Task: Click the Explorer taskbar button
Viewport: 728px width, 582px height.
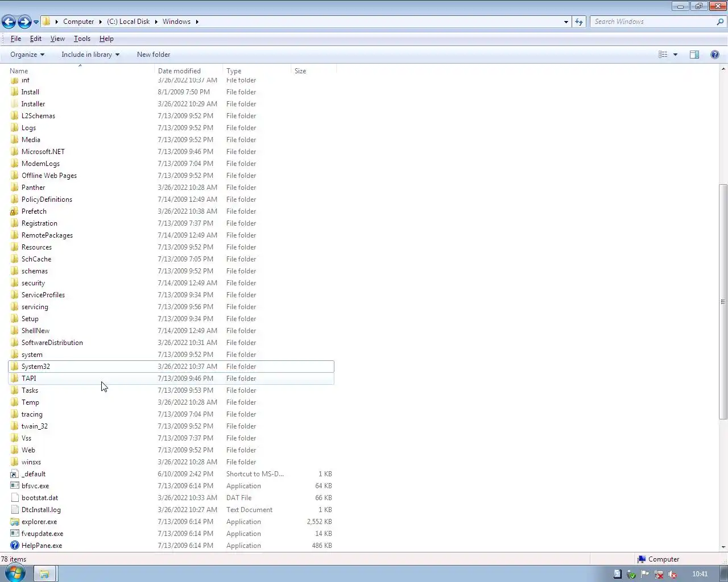Action: click(44, 574)
